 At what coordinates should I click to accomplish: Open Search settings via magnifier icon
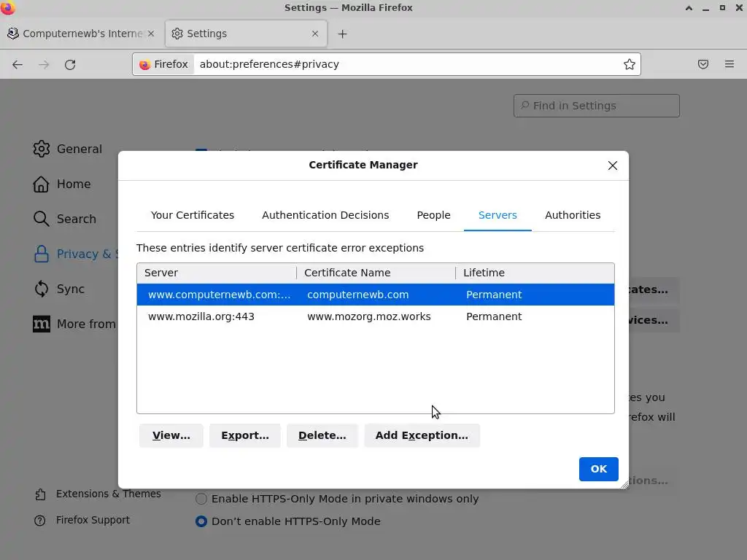pyautogui.click(x=41, y=219)
